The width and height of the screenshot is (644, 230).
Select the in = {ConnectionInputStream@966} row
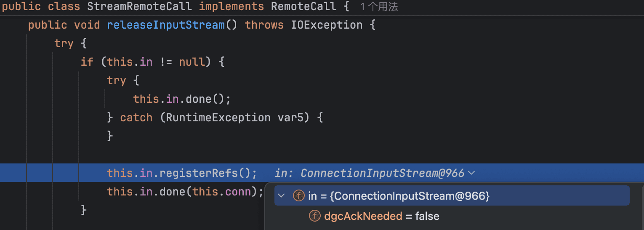pos(452,196)
